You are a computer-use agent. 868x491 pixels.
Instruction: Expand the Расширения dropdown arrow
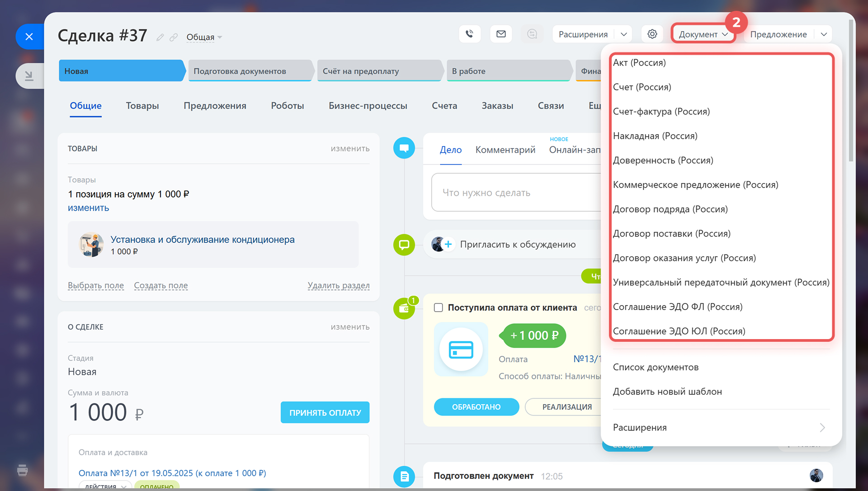623,34
